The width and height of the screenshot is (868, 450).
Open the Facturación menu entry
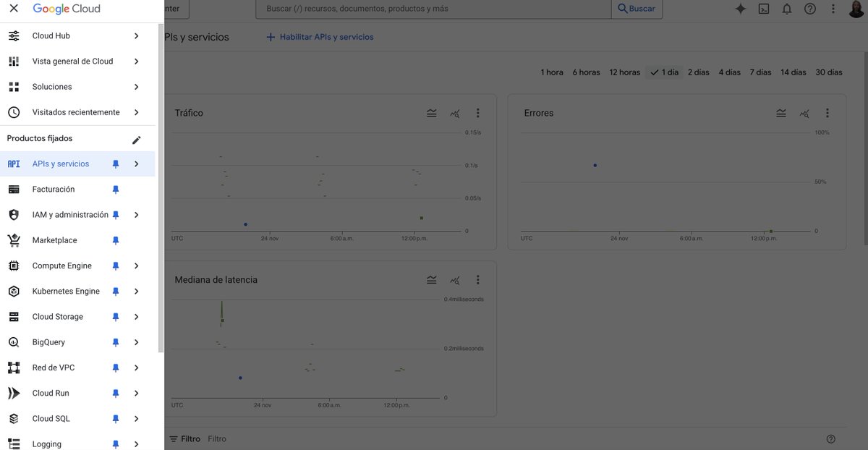[77, 190]
